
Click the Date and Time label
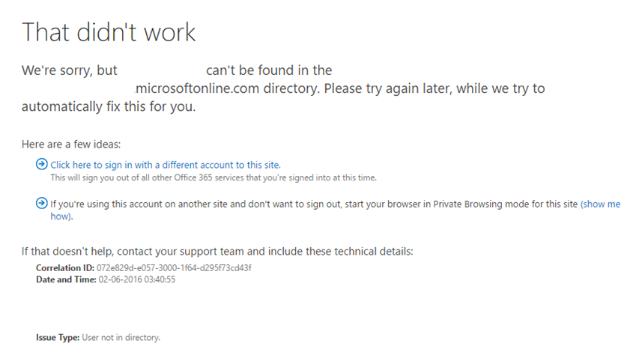coord(67,279)
